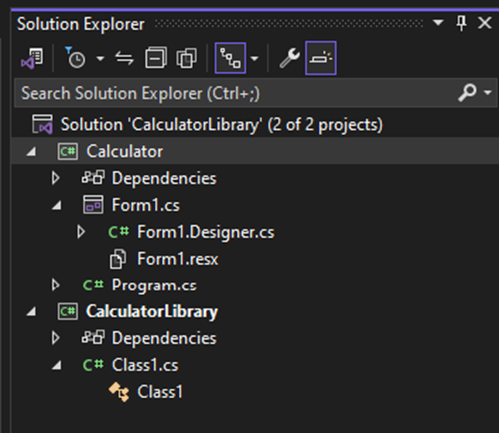Select the Class1.cs file
Screen dimensions: 500x433
click(x=145, y=365)
